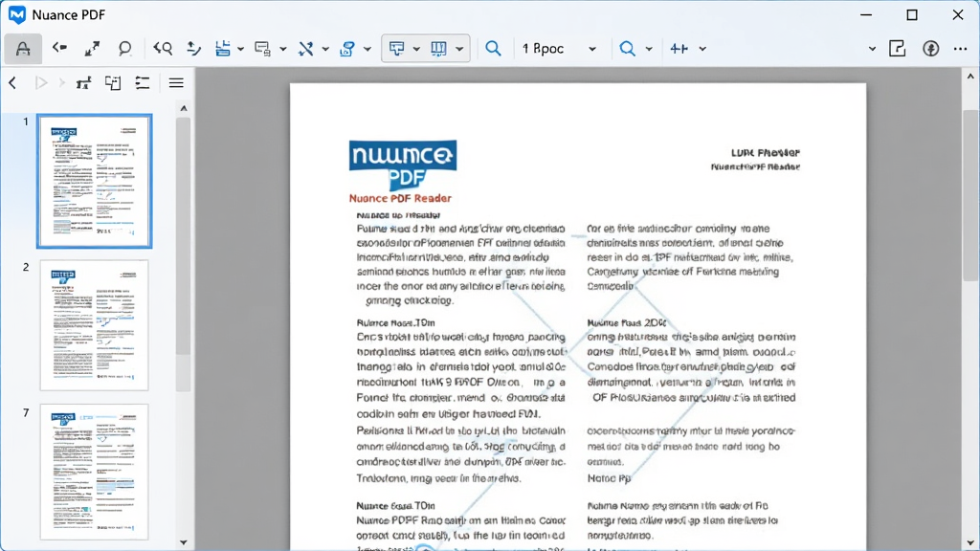The image size is (980, 551).
Task: Click the diagonal expand arrows icon
Action: point(92,49)
